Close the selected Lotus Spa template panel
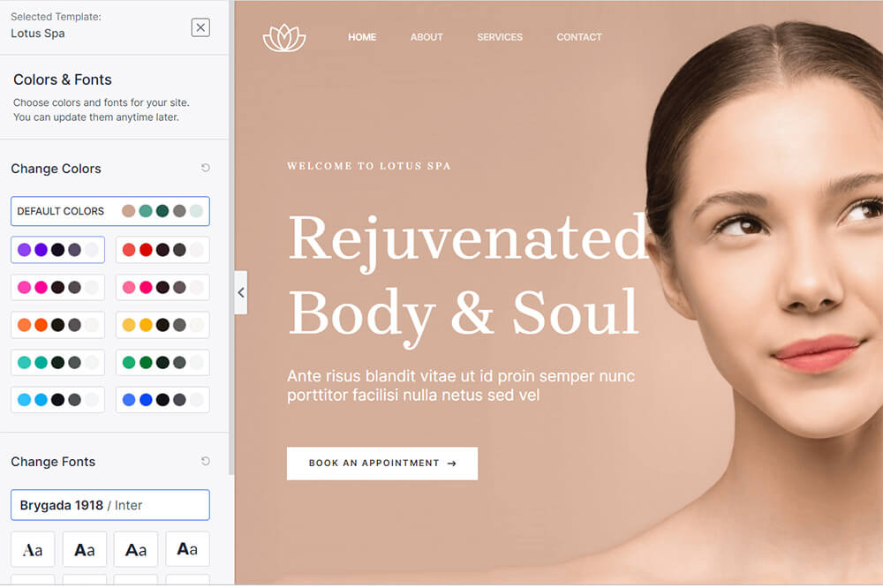This screenshot has width=883, height=588. click(x=200, y=27)
